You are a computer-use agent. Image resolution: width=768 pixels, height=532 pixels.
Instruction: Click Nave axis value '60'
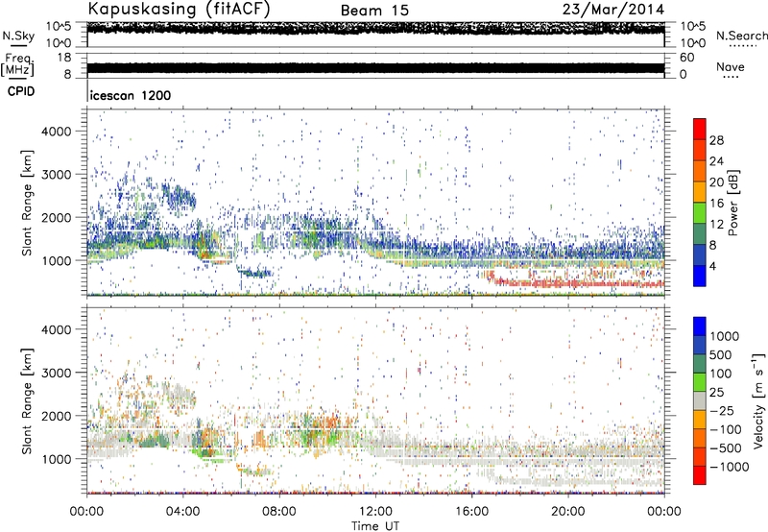pyautogui.click(x=686, y=58)
